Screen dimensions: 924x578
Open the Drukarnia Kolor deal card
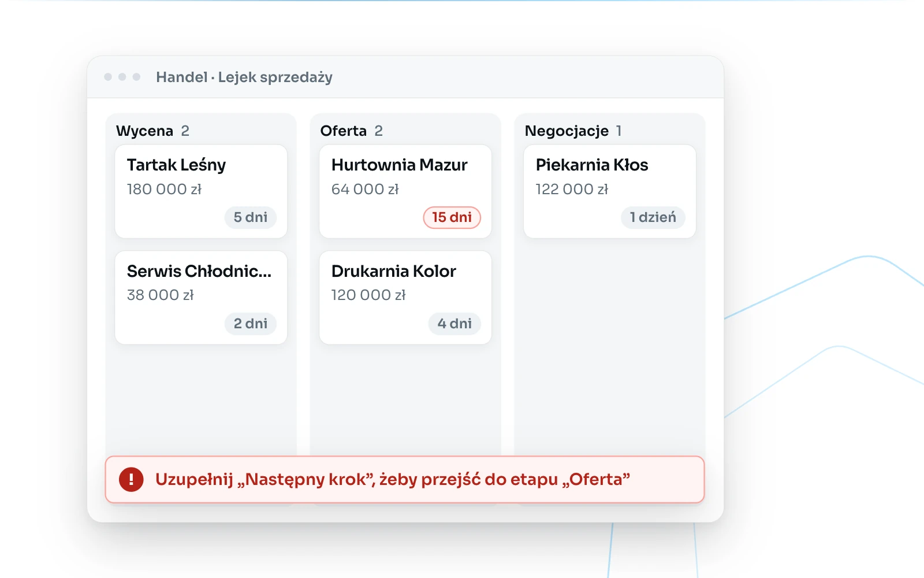pyautogui.click(x=405, y=298)
